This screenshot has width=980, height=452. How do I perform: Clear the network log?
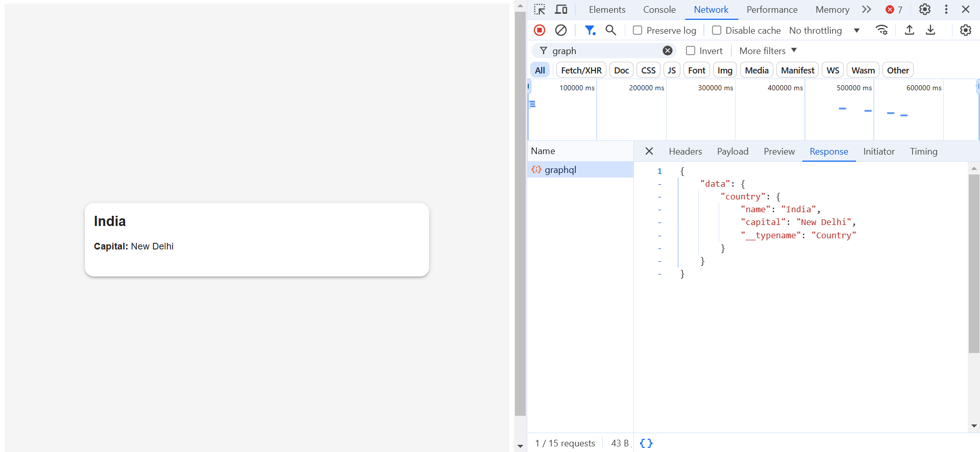[x=561, y=30]
